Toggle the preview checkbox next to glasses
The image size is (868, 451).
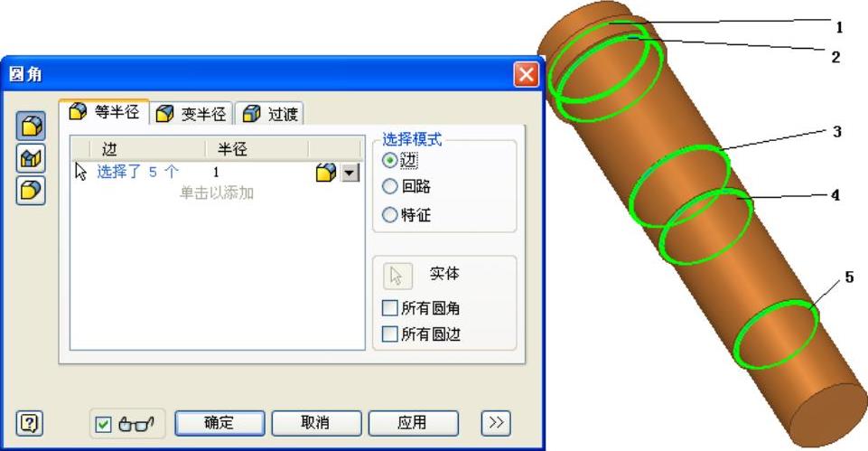coord(104,425)
